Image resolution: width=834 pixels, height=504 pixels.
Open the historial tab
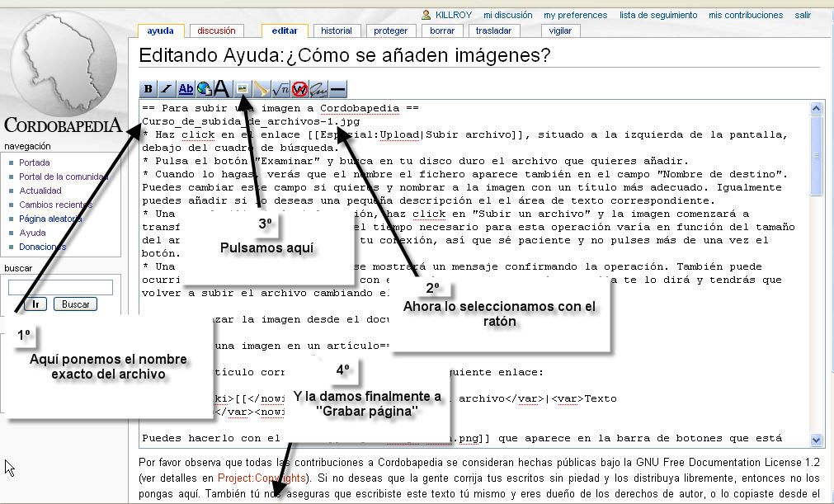(x=337, y=31)
